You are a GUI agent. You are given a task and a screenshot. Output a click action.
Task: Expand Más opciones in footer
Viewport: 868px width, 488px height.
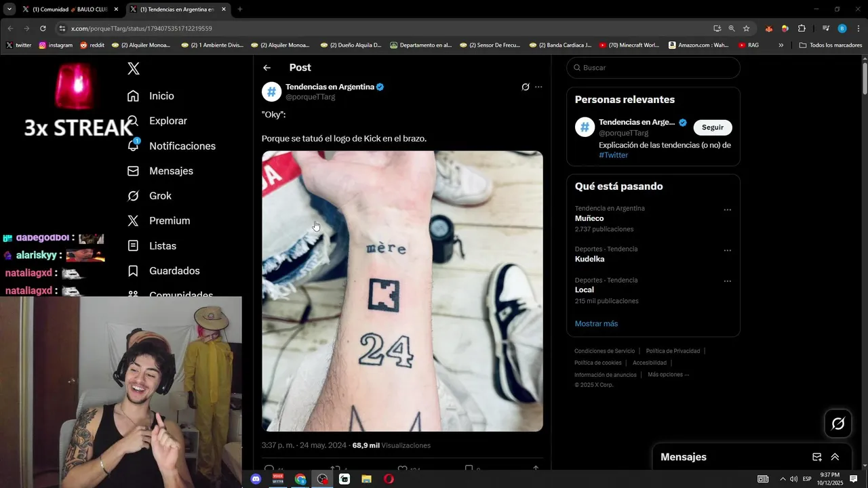coord(668,375)
